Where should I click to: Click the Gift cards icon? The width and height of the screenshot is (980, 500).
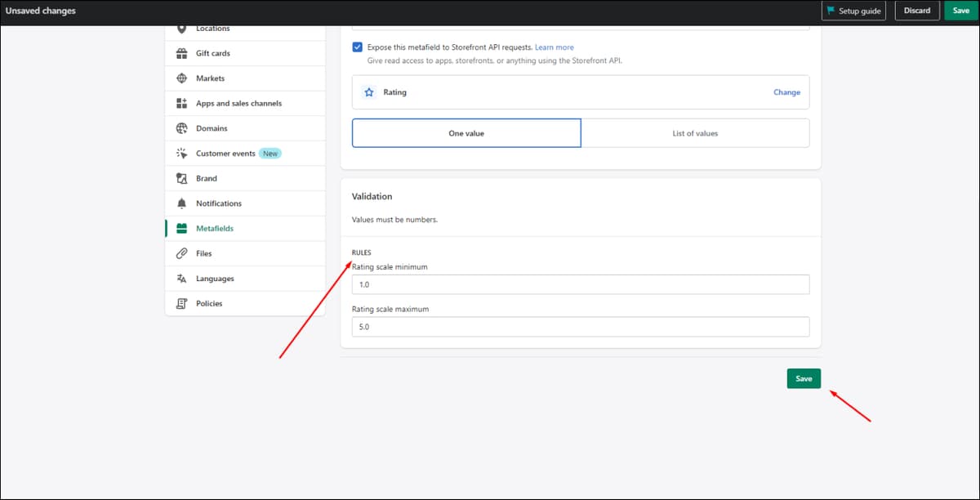coord(181,53)
